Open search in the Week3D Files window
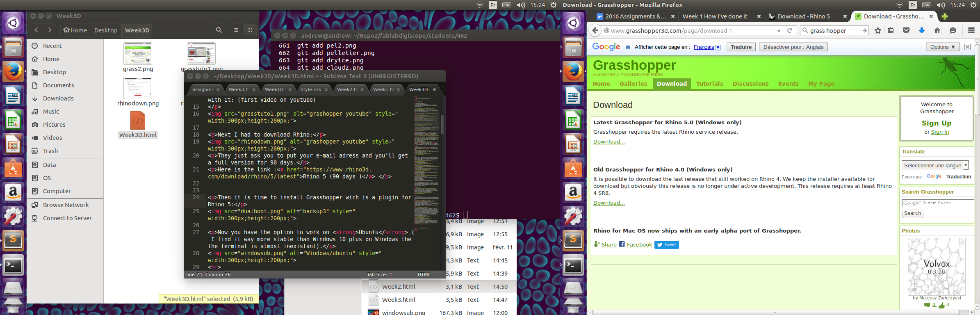Viewport: 980px width, 315px height. [x=219, y=30]
